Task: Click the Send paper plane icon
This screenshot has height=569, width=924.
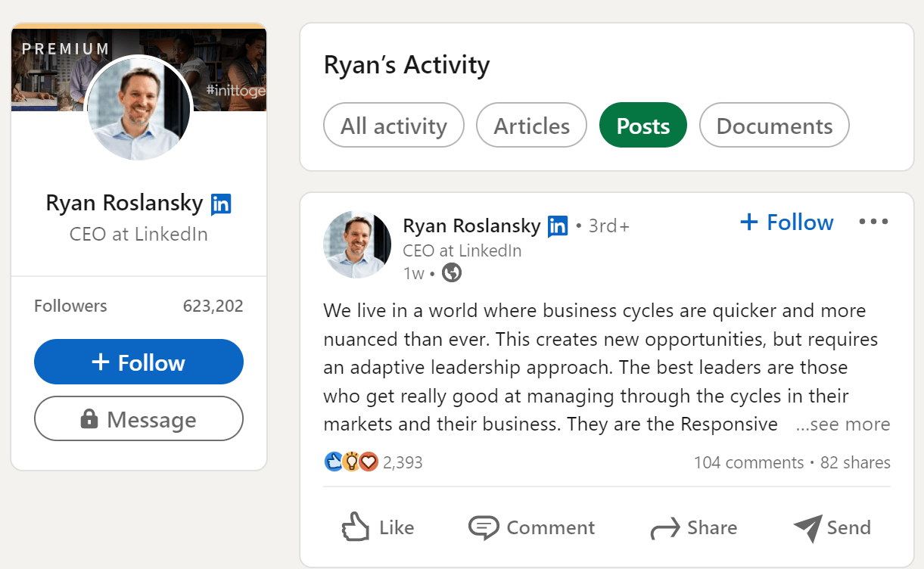Action: 808,528
